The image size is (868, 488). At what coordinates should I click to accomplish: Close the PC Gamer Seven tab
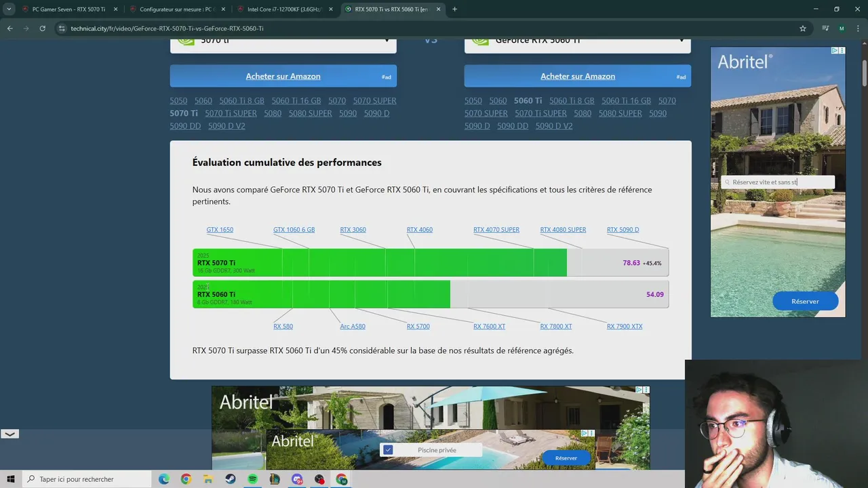pyautogui.click(x=116, y=9)
